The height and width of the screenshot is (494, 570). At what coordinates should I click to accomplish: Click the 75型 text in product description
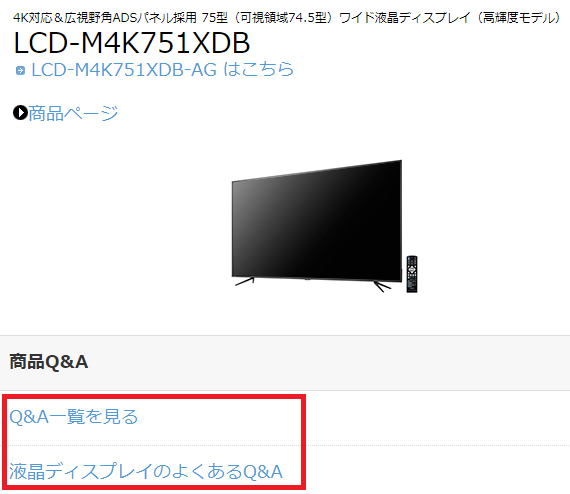pos(214,17)
